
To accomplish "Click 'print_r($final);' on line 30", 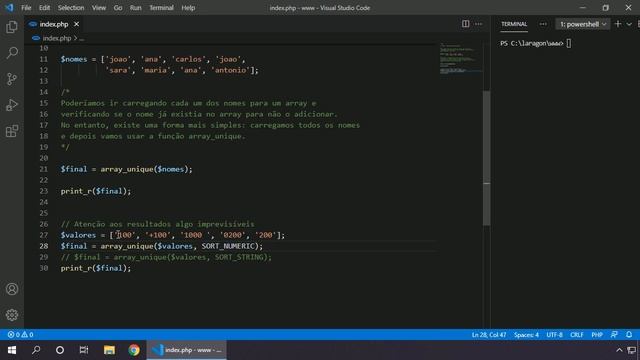I will pyautogui.click(x=96, y=268).
